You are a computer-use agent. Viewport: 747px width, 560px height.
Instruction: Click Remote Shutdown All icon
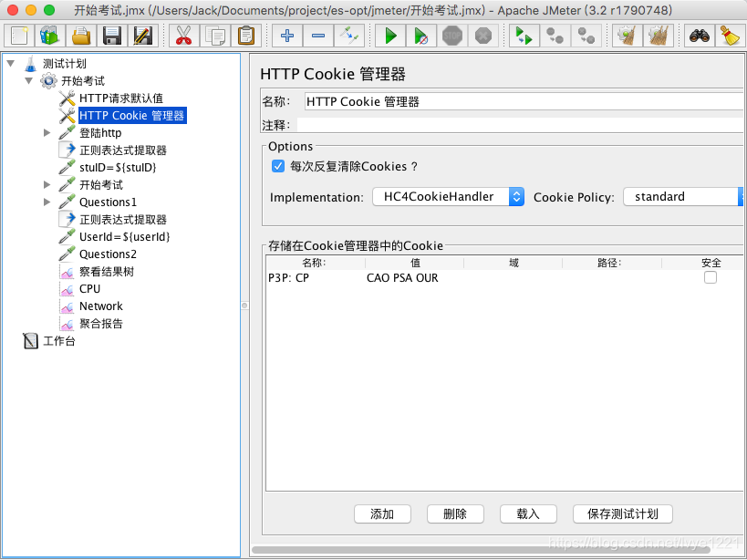click(x=586, y=36)
